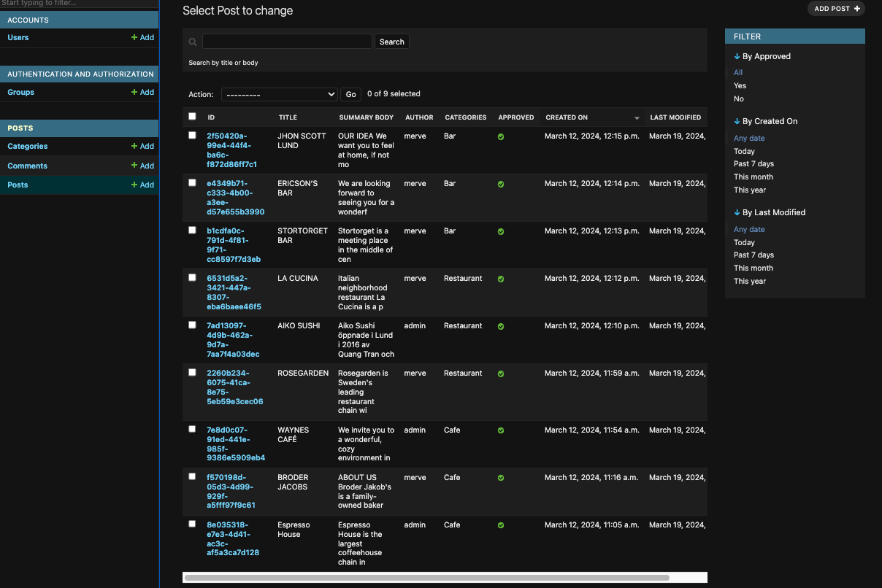This screenshot has height=588, width=882.
Task: Open the AUTHENTICATION AND AUTHORIZATION section header
Action: (x=80, y=74)
